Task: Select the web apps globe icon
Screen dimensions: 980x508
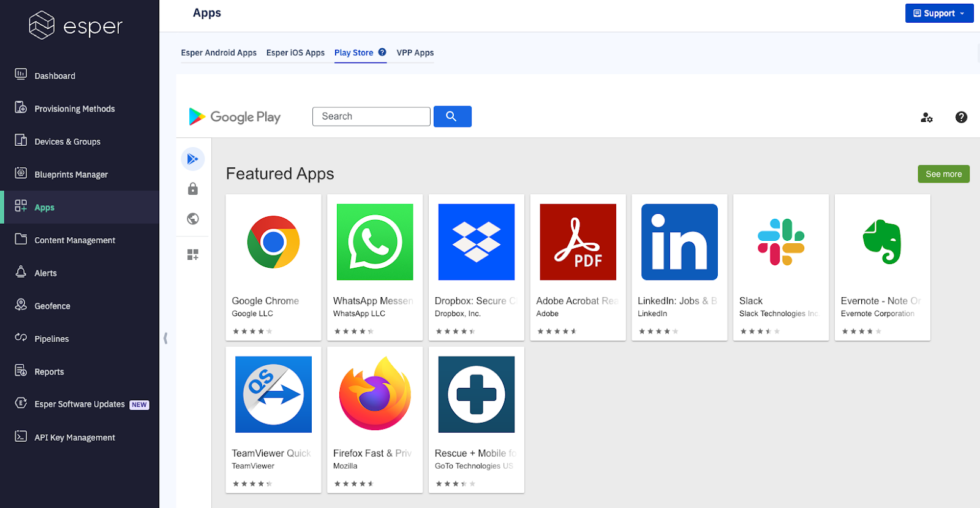Action: tap(193, 219)
